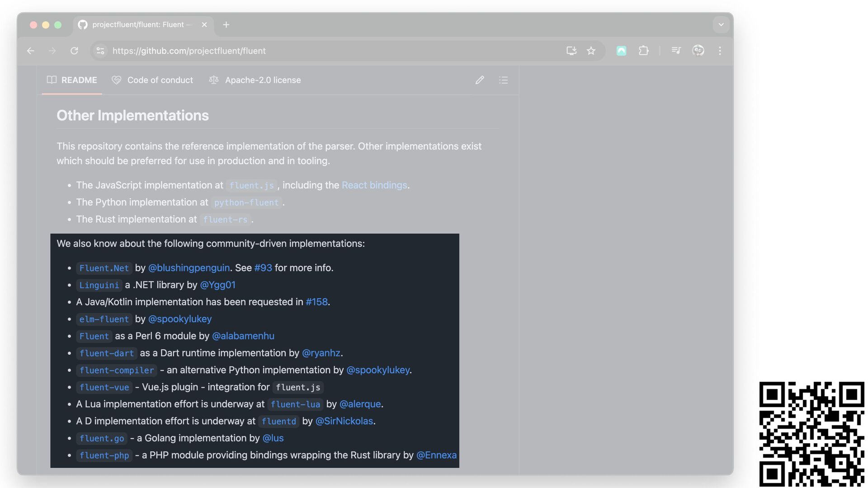The image size is (868, 488).
Task: Click the edit README pencil icon
Action: click(x=480, y=80)
